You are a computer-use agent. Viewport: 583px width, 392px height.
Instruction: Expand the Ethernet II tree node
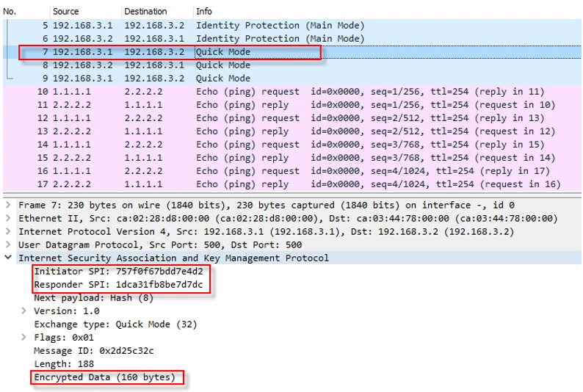point(8,219)
